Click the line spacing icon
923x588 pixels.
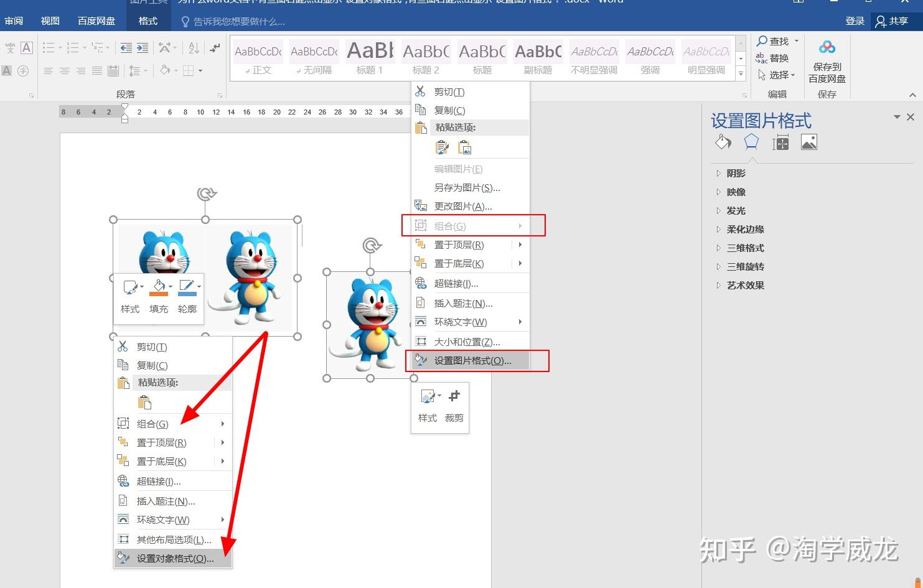135,71
